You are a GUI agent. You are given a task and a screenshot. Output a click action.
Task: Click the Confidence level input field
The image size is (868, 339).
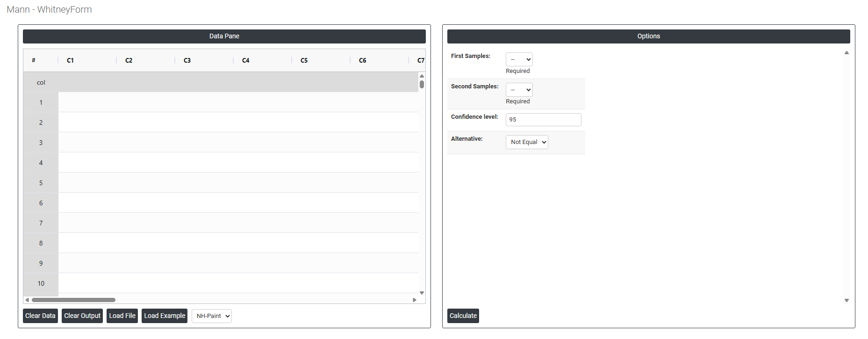coord(543,120)
